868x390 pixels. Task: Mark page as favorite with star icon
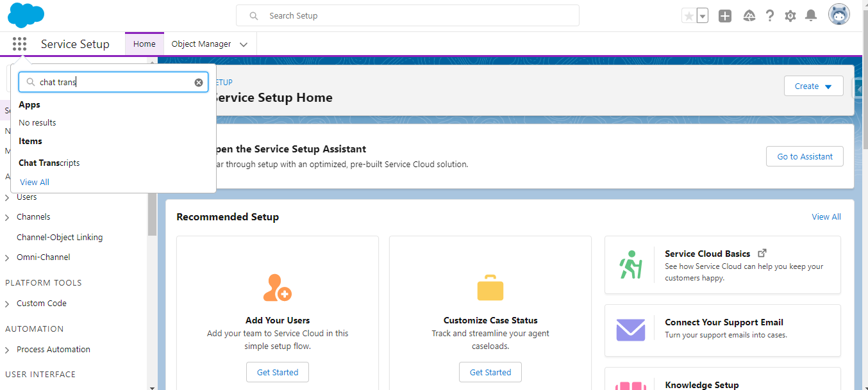coord(690,14)
